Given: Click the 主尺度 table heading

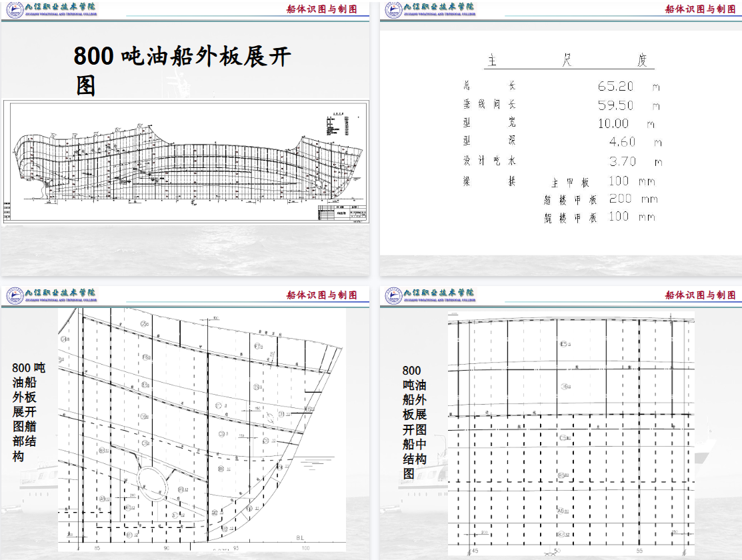Looking at the screenshot, I should 567,60.
